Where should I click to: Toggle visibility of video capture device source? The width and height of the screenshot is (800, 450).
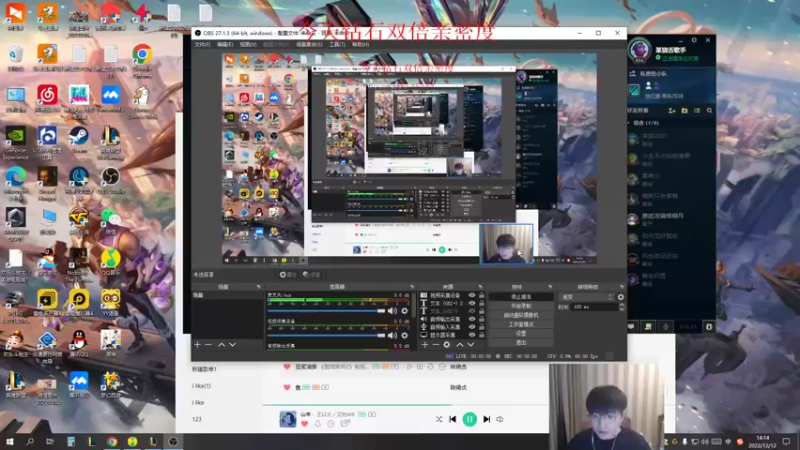(472, 295)
